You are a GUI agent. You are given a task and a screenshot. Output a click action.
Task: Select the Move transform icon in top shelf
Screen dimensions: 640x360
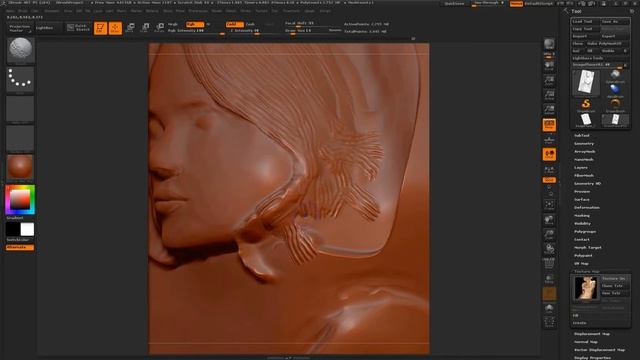[x=130, y=28]
